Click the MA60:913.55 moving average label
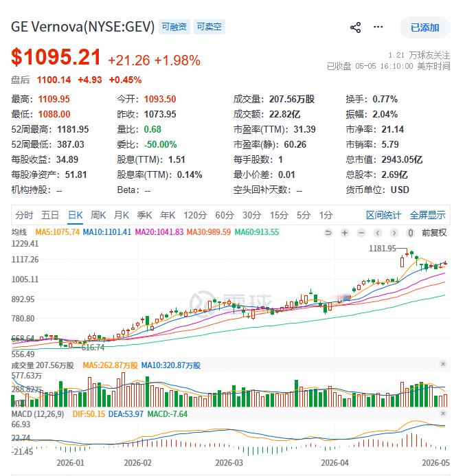This screenshot has height=476, width=465. tap(257, 232)
